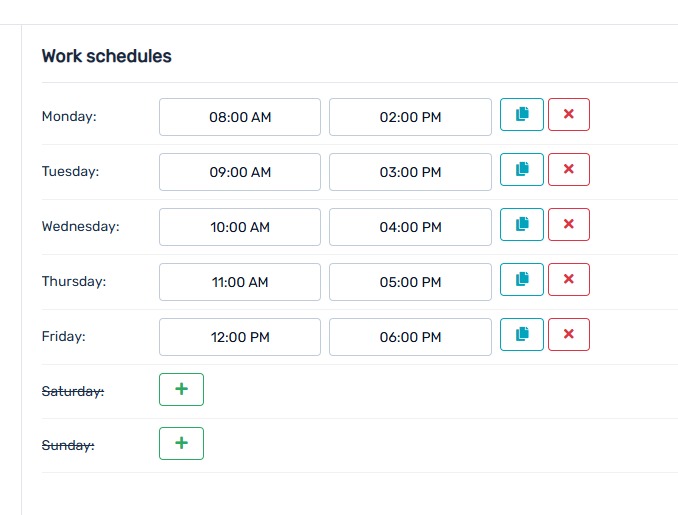Click Wednesday start time 10:00 AM
This screenshot has height=515, width=678.
[240, 227]
